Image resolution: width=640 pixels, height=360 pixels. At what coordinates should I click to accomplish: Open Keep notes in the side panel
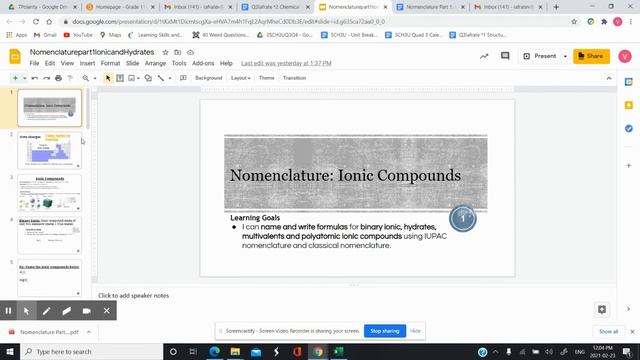tap(629, 105)
